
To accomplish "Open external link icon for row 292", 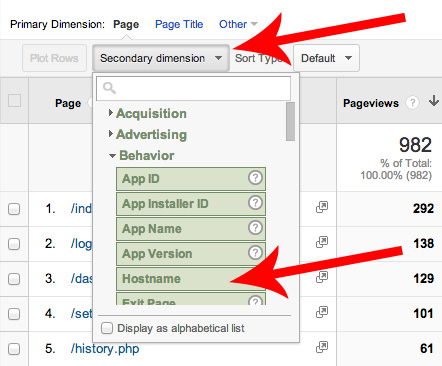I will pos(322,207).
